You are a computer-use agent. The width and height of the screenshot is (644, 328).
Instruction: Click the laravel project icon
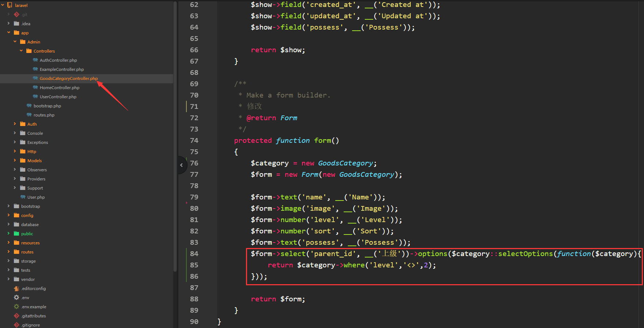10,5
